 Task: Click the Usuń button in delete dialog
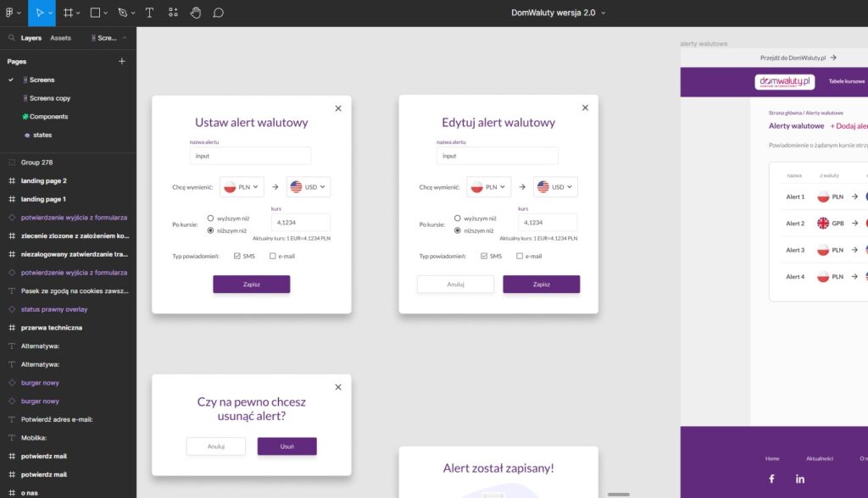tap(287, 446)
